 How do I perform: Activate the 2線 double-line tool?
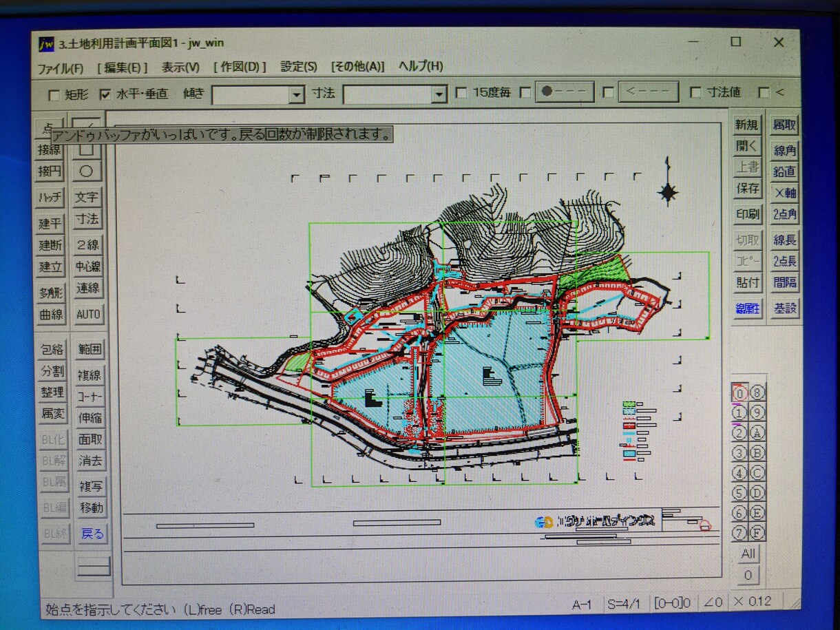coord(87,244)
